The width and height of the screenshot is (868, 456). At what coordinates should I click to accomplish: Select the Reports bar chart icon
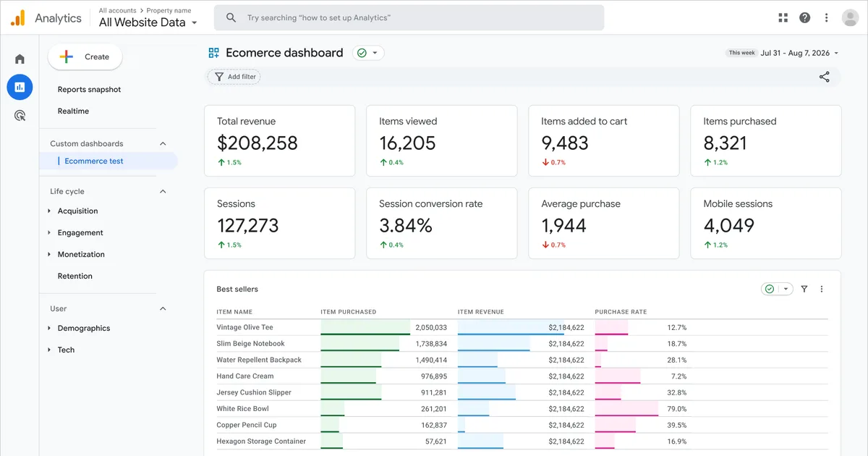20,87
